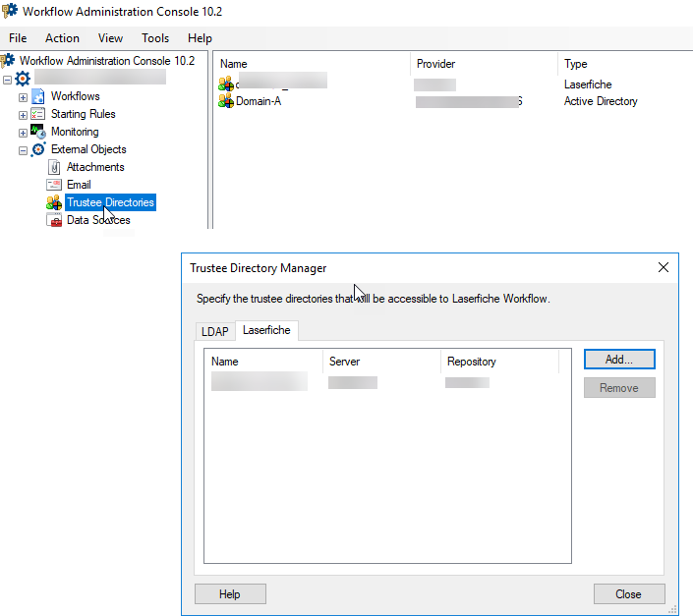Switch to the Laserfiche tab
693x616 pixels.
tap(266, 330)
